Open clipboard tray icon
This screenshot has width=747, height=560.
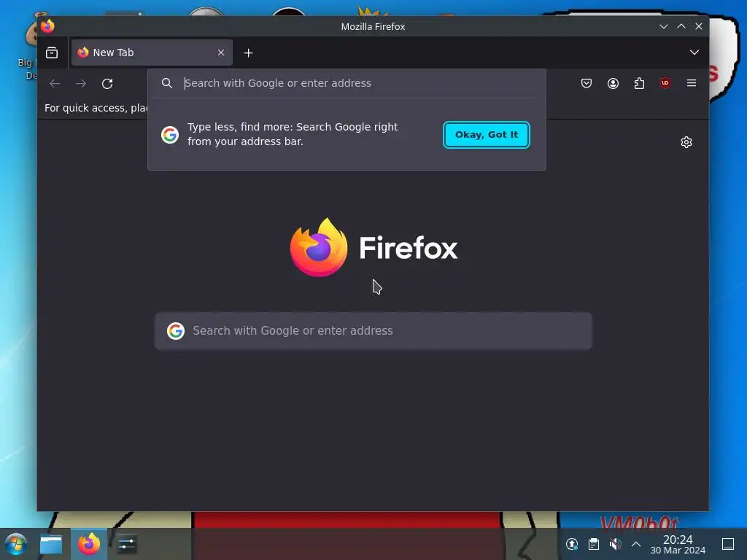tap(594, 544)
